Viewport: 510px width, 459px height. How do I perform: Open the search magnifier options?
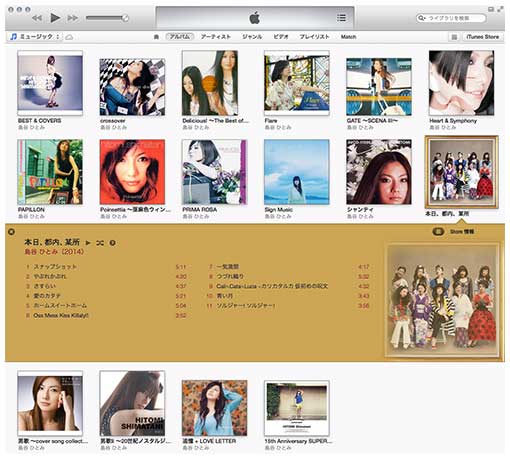click(422, 18)
